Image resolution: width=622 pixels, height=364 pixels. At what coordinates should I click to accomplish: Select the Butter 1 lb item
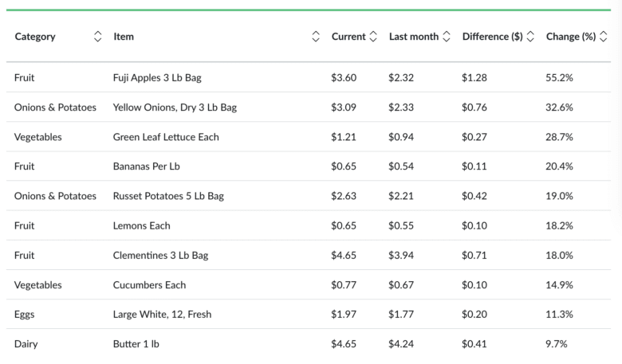click(141, 344)
